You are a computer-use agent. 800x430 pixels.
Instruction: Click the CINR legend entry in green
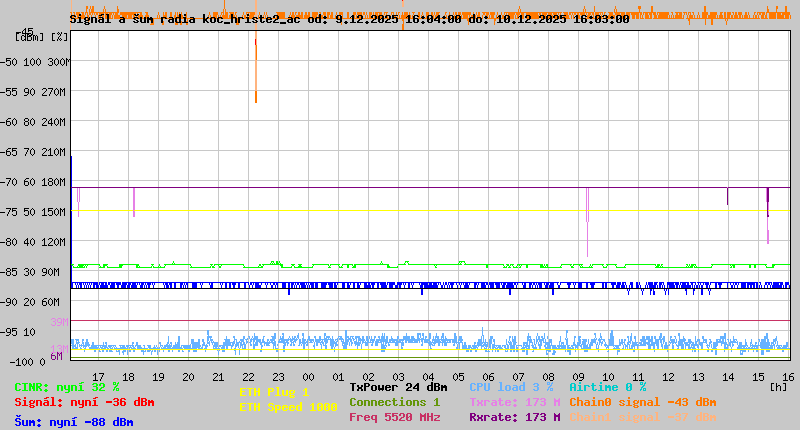tap(67, 387)
